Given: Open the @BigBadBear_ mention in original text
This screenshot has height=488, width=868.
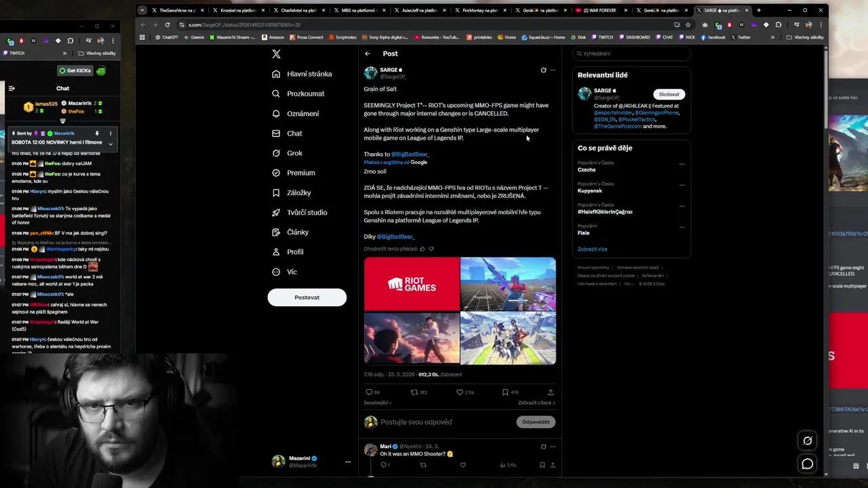Looking at the screenshot, I should pos(410,155).
